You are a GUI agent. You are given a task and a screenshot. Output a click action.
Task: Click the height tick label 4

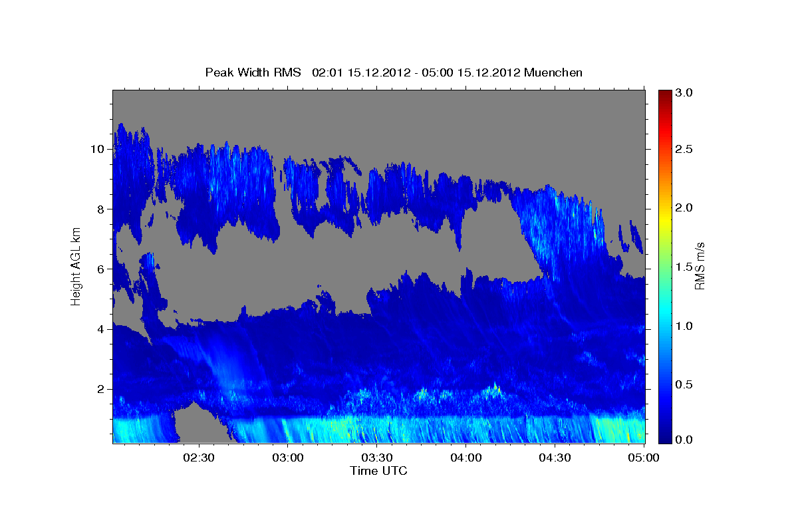click(100, 329)
